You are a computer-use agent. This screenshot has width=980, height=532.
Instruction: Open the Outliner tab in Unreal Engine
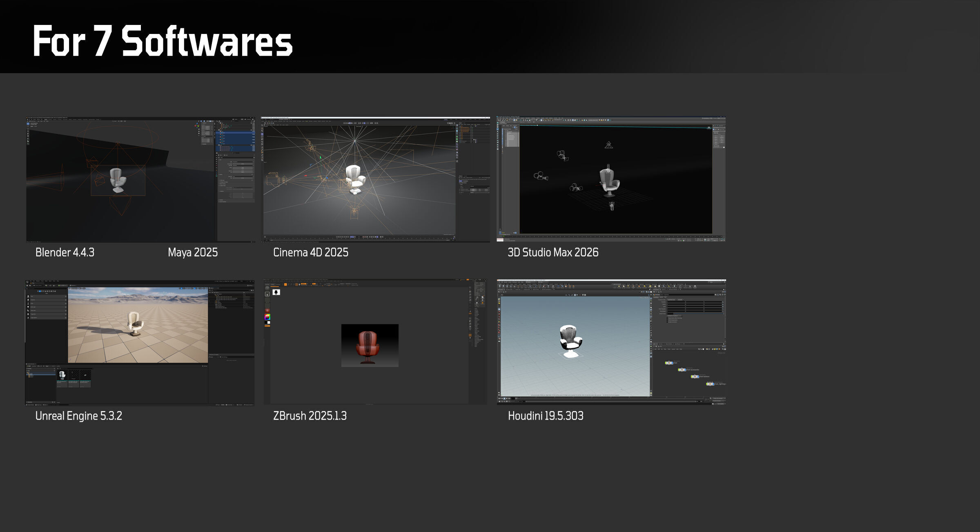pos(212,288)
